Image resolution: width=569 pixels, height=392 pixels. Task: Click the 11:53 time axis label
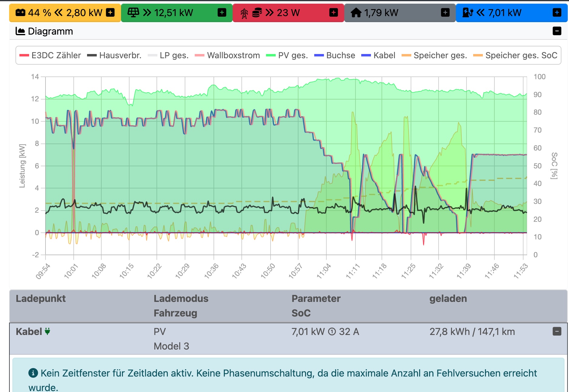521,271
